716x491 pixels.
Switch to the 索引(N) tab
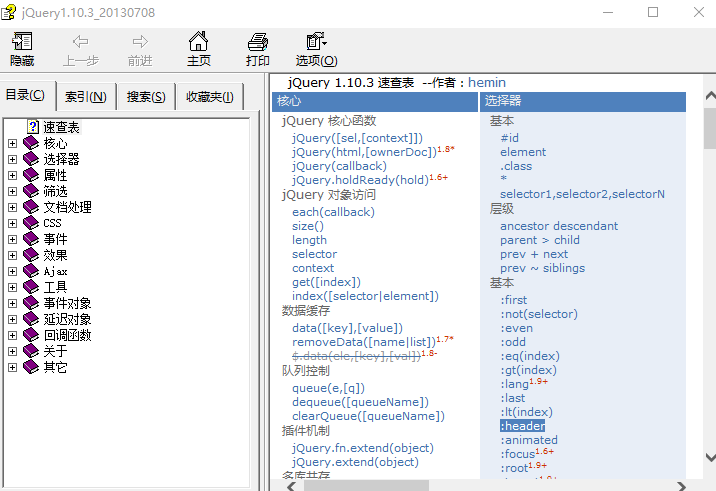coord(86,97)
